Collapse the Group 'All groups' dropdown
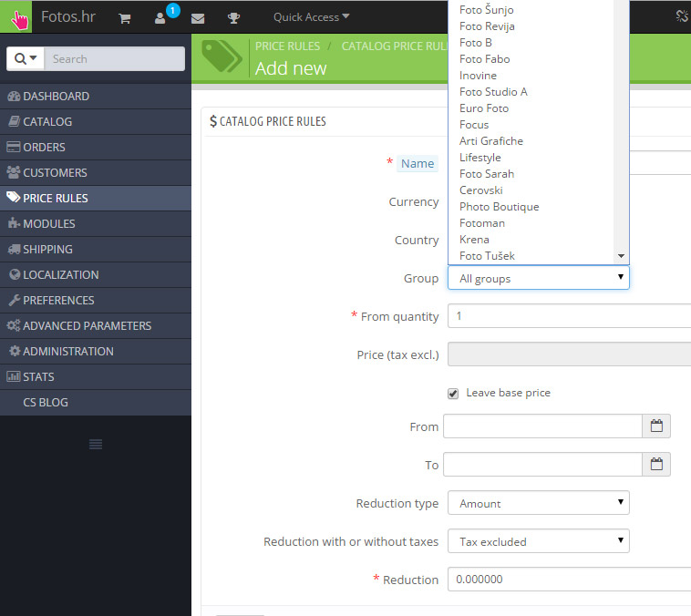Viewport: 691px width, 616px height. pos(538,278)
